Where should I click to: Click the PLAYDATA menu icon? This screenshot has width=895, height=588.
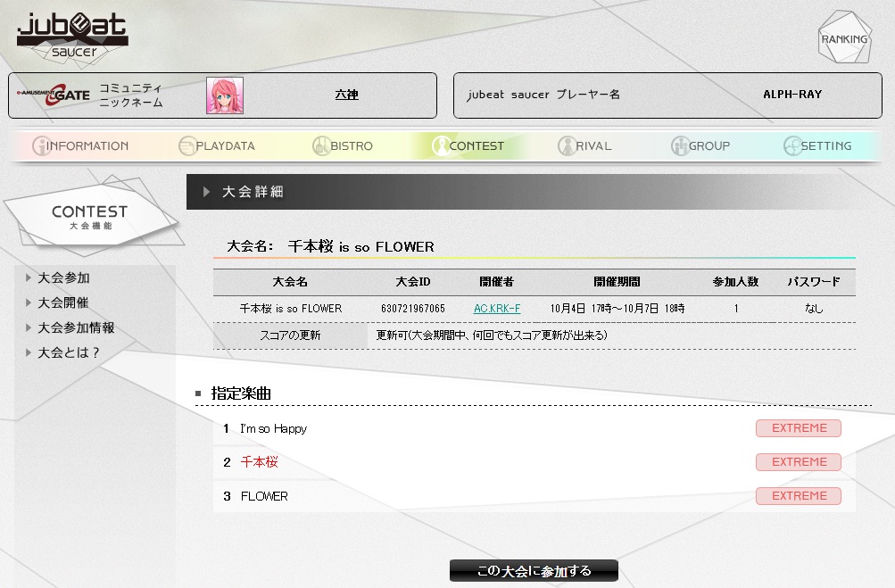click(186, 145)
